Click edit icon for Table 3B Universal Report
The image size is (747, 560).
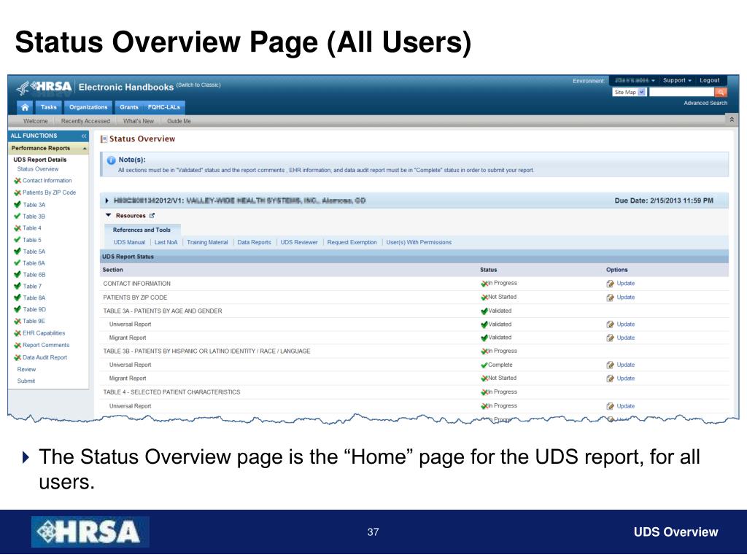pos(610,365)
